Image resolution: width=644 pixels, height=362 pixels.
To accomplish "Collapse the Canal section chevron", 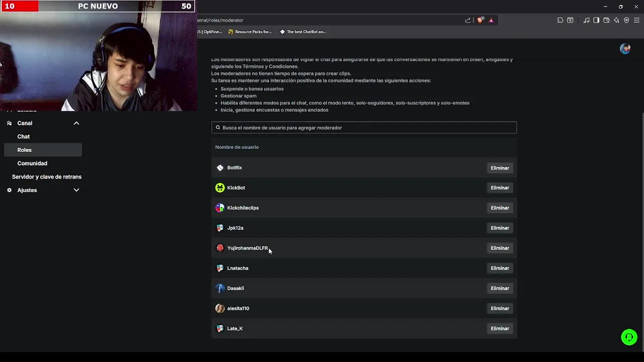I will [x=76, y=123].
